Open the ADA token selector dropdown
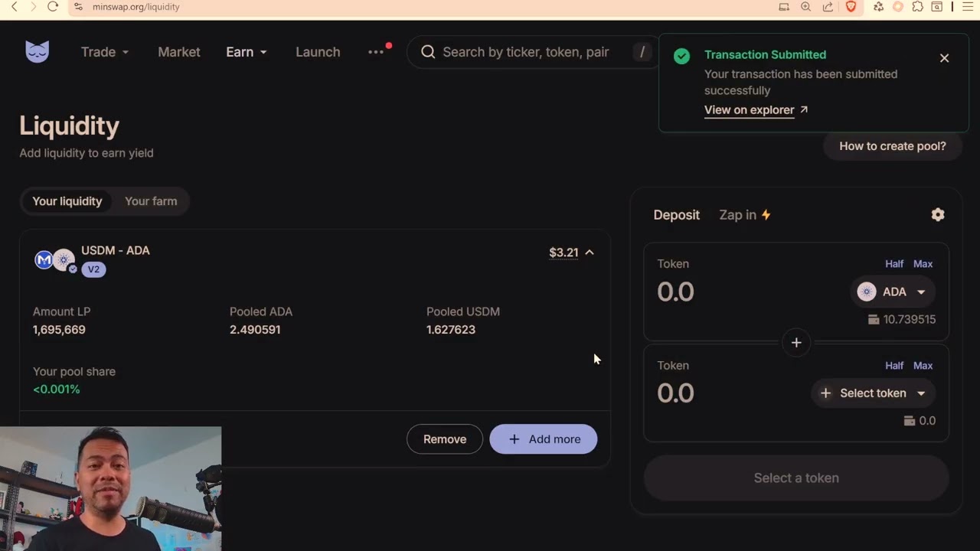 tap(892, 292)
